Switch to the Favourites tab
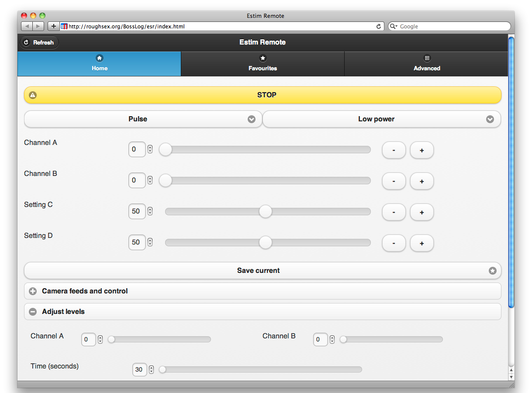The width and height of the screenshot is (532, 393). pyautogui.click(x=263, y=64)
